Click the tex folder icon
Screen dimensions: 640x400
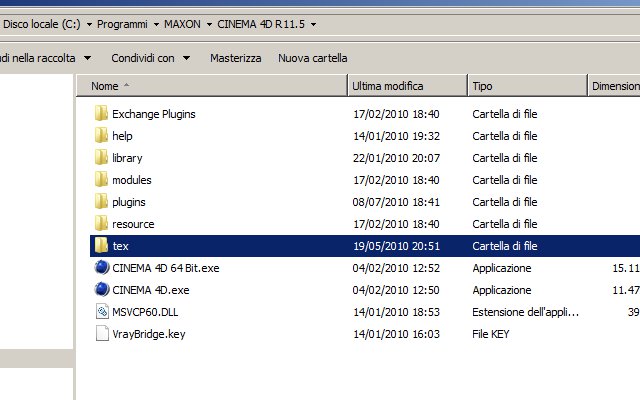pyautogui.click(x=101, y=246)
